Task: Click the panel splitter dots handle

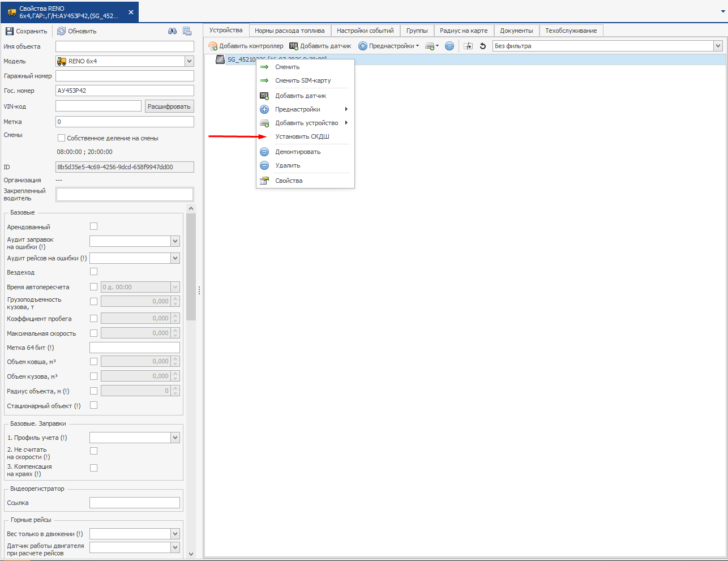Action: coord(199,290)
